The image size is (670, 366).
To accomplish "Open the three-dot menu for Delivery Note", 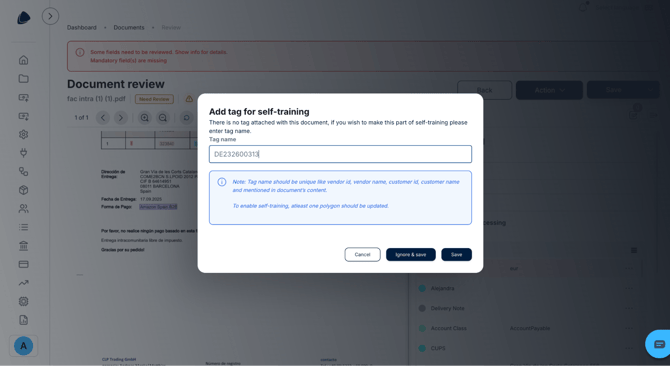I will click(x=629, y=308).
